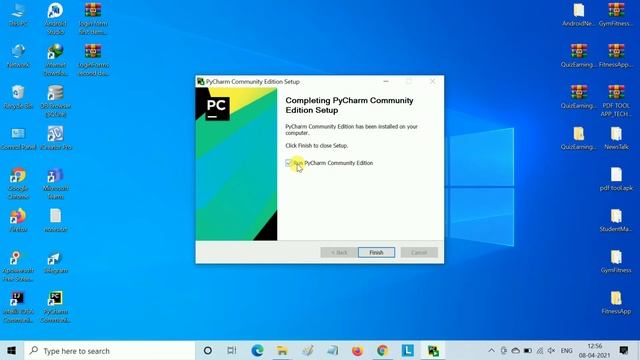Select the pdf tool.apk file icon
Viewport: 640px width, 360px height.
pyautogui.click(x=616, y=180)
